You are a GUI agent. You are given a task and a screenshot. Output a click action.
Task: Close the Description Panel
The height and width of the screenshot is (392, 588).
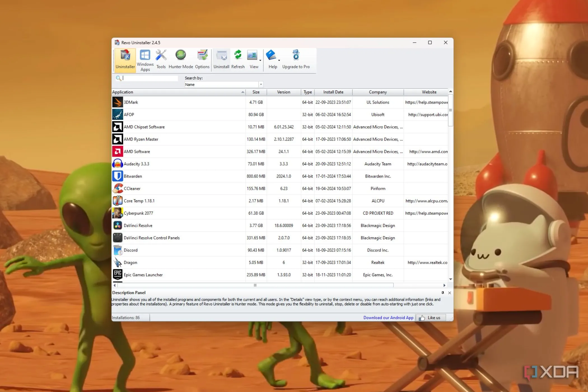tap(449, 293)
